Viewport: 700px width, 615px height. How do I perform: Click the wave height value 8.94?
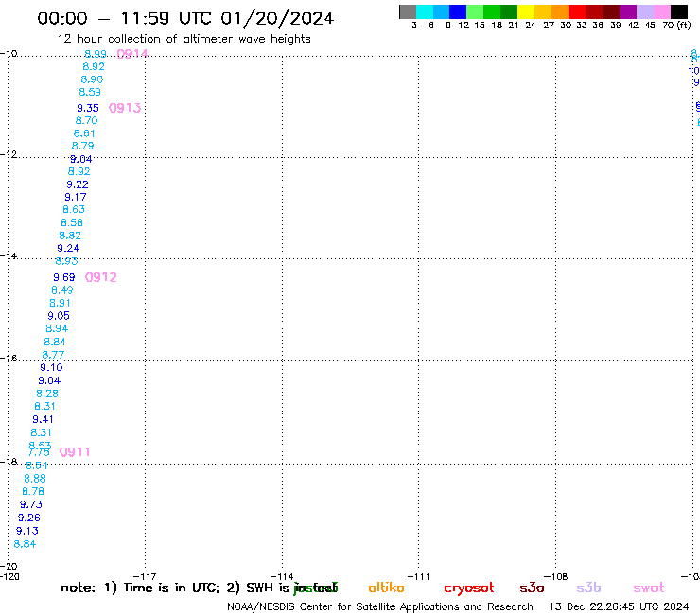[57, 328]
